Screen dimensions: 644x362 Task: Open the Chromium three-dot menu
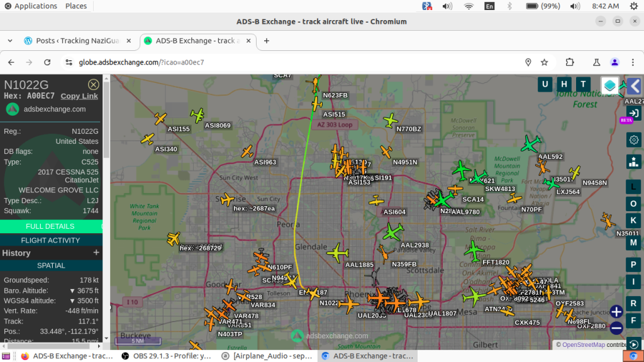[633, 62]
